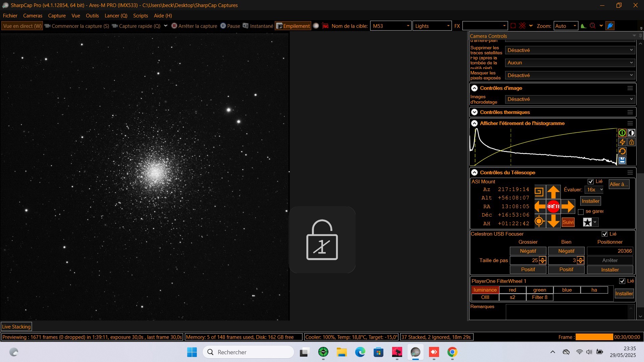
Task: Open the target name M53 dropdown
Action: tap(391, 26)
